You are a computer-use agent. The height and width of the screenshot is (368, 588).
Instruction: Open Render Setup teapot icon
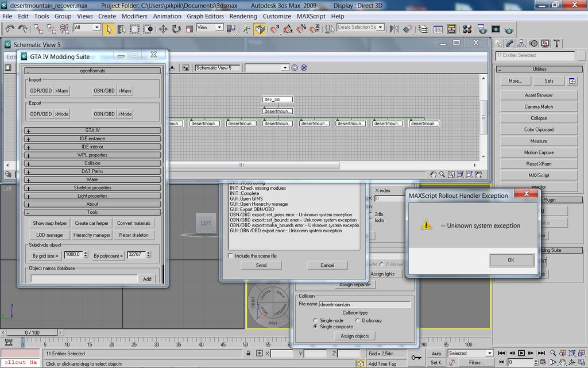[x=482, y=29]
